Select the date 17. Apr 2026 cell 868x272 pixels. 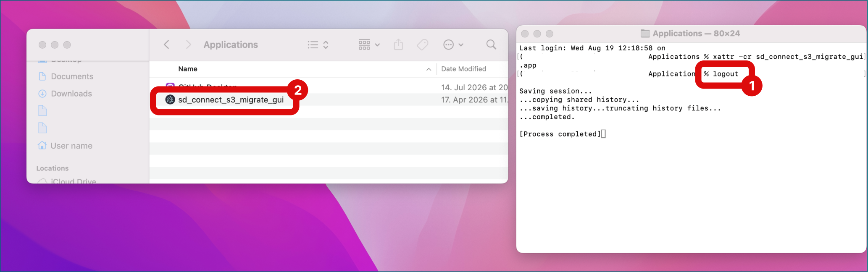[474, 100]
